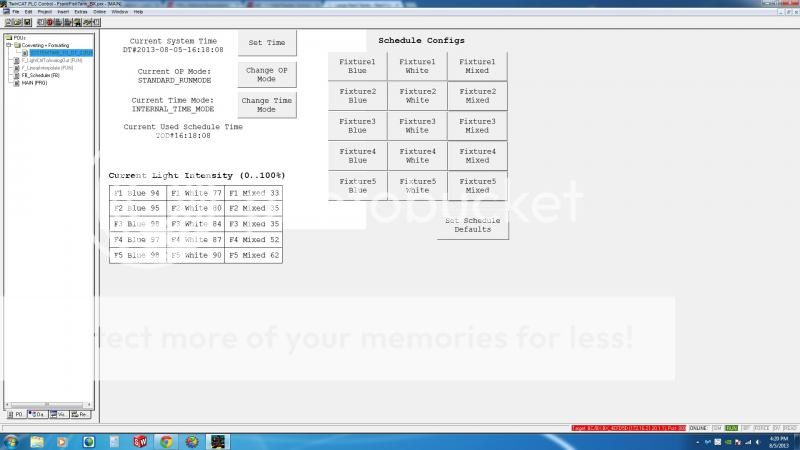This screenshot has width=800, height=450.
Task: Select F_LightCtrlToAnalogOut in the tree
Action: pyautogui.click(x=52, y=60)
